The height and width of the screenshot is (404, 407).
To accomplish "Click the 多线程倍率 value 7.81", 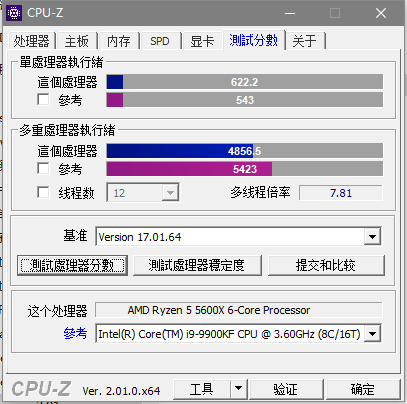I will [x=341, y=193].
